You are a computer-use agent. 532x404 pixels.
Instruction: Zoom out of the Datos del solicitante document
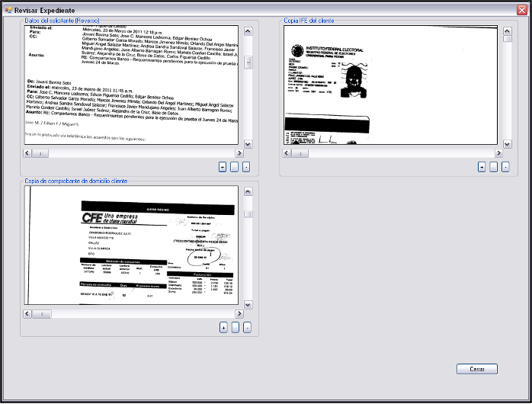click(x=246, y=167)
